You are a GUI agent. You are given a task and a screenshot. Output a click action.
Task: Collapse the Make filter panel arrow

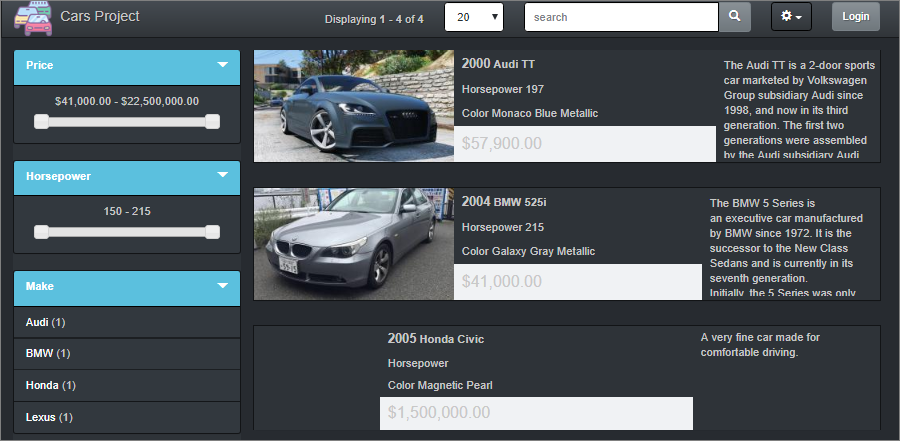[x=222, y=286]
